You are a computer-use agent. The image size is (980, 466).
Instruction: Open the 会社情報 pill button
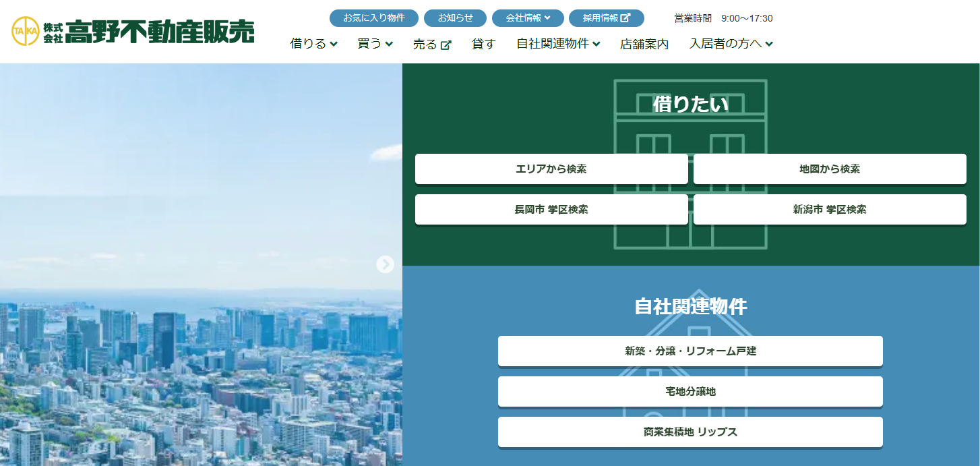[x=528, y=18]
